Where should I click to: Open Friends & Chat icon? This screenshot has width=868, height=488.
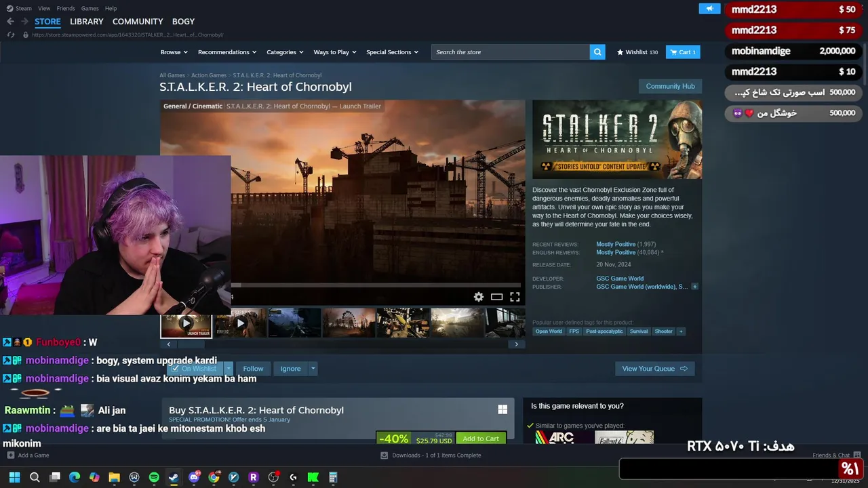click(857, 455)
